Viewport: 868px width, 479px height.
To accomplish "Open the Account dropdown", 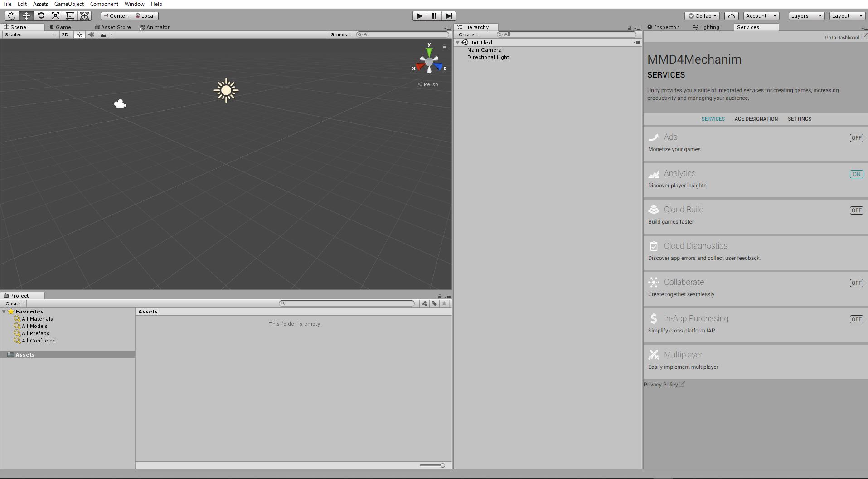I will click(x=761, y=16).
